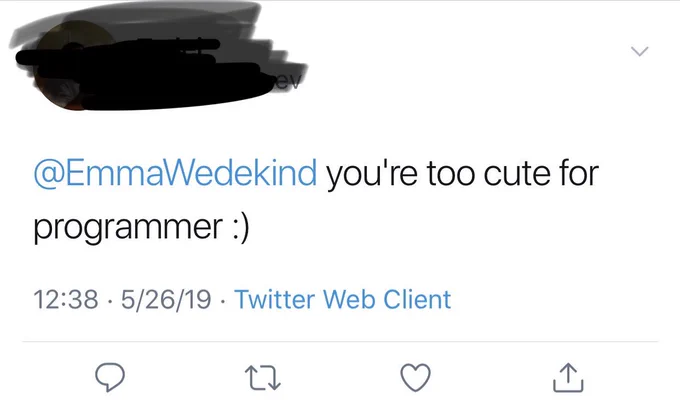Image resolution: width=680 pixels, height=410 pixels.
Task: Expand the tweet options chevron
Action: coord(640,51)
